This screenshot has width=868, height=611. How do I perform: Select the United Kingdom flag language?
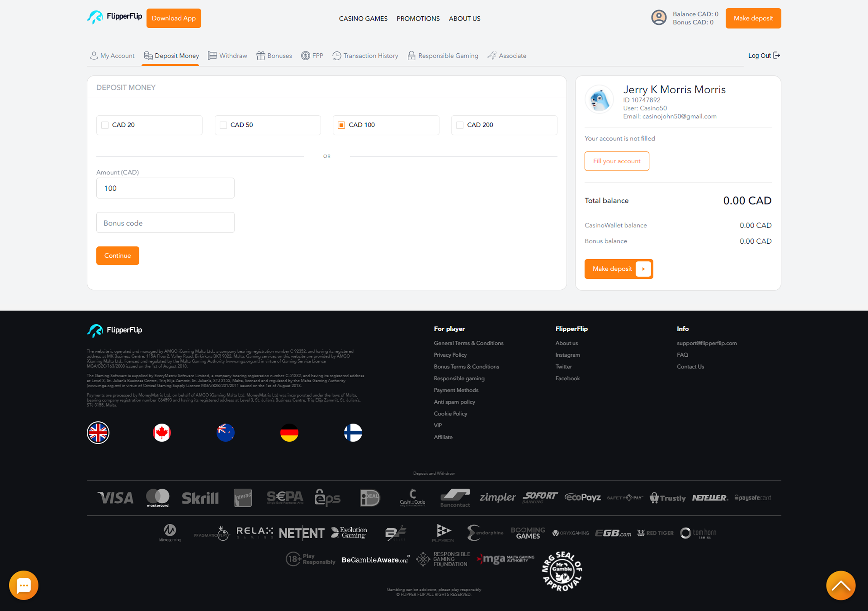point(98,432)
